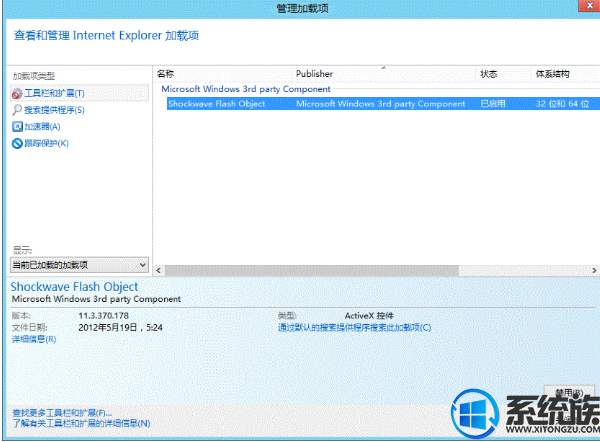Open the 加速器(A) category
600x442 pixels.
pos(42,127)
